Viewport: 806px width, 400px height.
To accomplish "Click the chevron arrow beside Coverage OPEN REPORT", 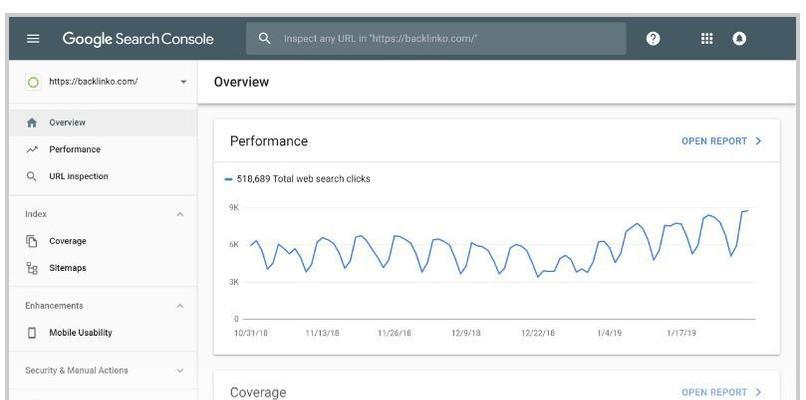I will click(x=758, y=392).
